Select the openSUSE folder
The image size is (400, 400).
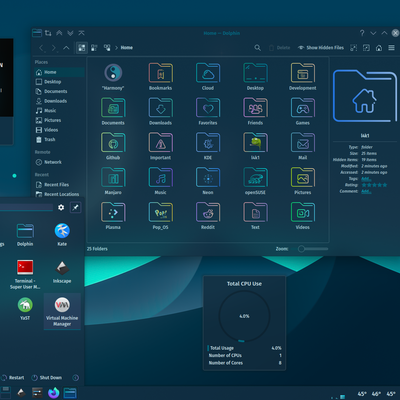(255, 181)
